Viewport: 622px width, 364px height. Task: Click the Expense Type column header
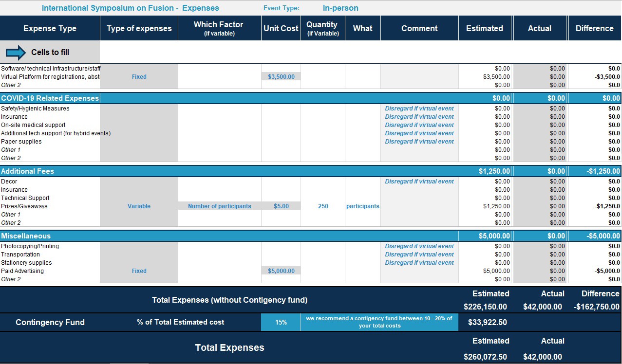pyautogui.click(x=50, y=28)
